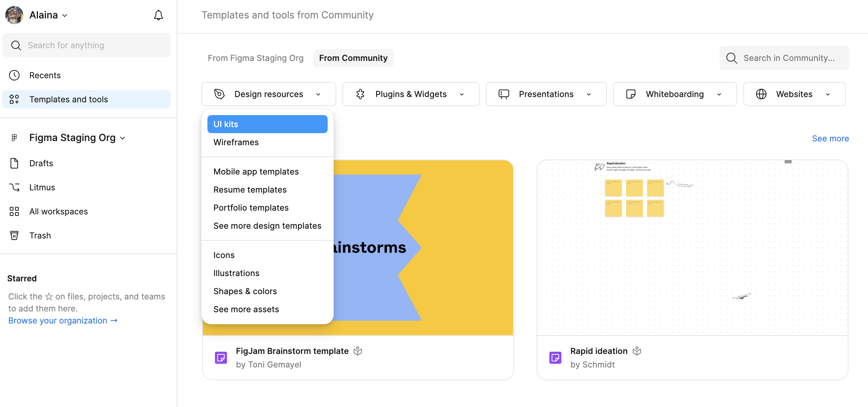Choose Illustrations from the menu
Viewport: 868px width, 407px height.
point(268,273)
